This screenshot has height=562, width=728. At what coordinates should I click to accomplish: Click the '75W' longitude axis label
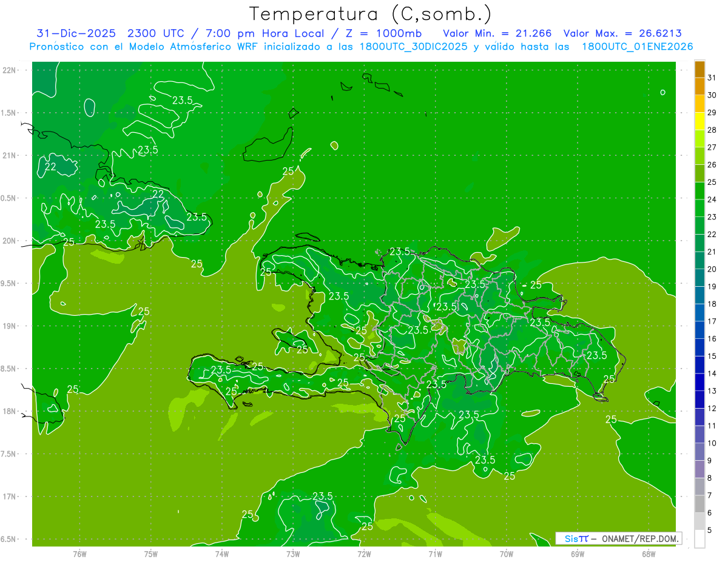tap(150, 554)
